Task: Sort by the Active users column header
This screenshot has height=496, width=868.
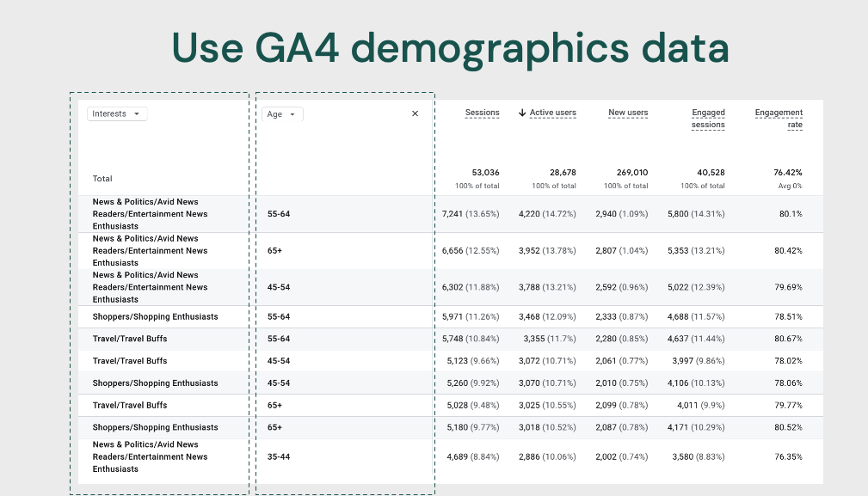Action: tap(552, 113)
